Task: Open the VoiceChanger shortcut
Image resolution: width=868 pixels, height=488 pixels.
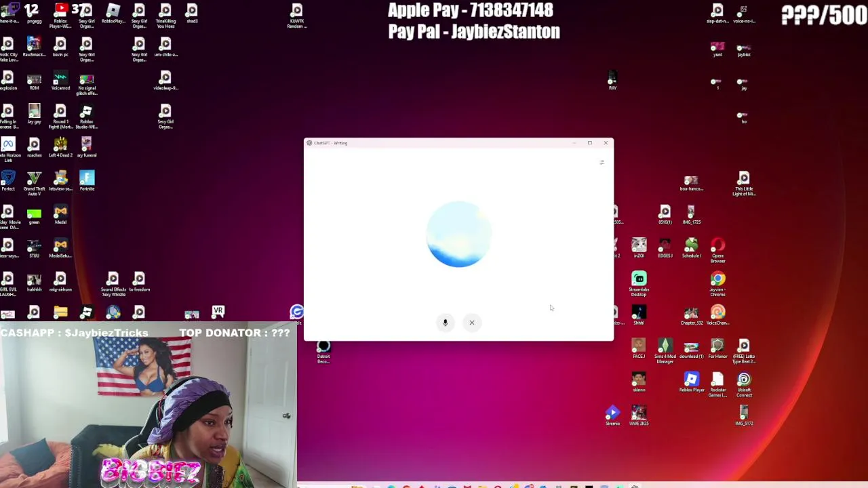Action: (x=717, y=314)
